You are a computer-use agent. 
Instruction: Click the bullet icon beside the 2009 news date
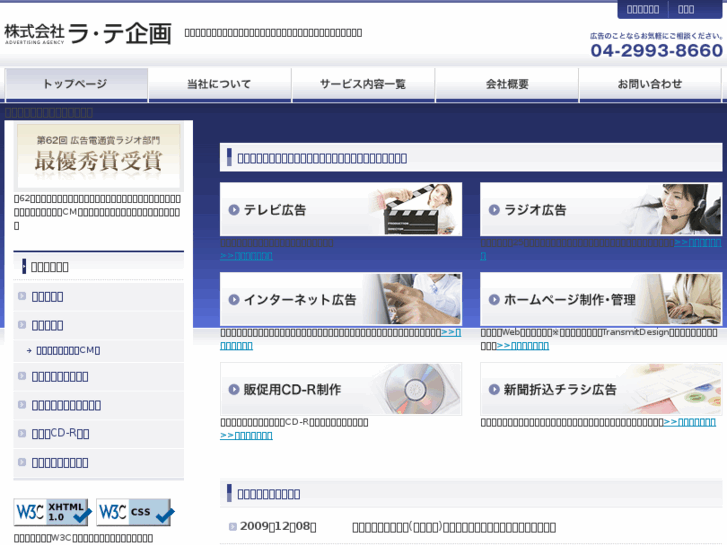pos(233,526)
